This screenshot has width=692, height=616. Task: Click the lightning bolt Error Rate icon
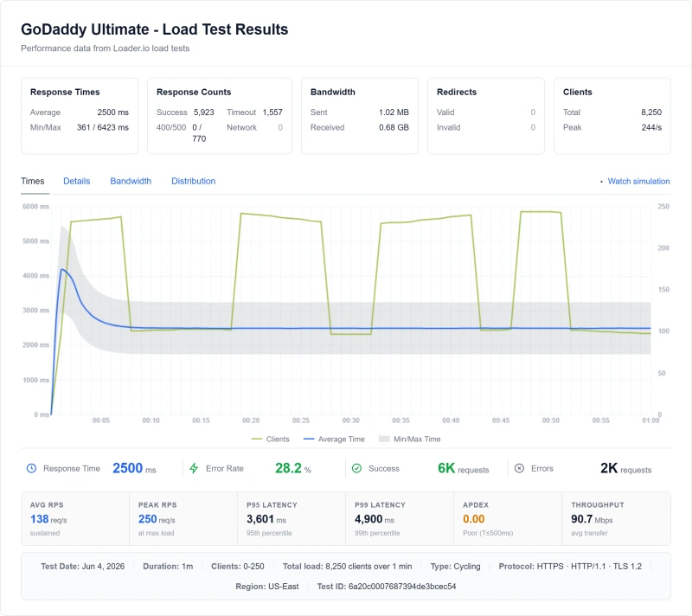[x=194, y=468]
